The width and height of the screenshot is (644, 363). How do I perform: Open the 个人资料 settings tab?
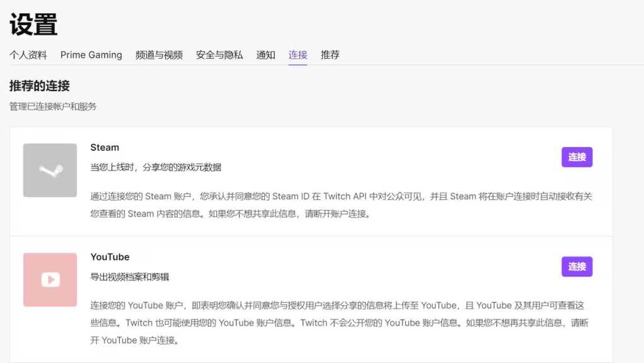tap(28, 55)
